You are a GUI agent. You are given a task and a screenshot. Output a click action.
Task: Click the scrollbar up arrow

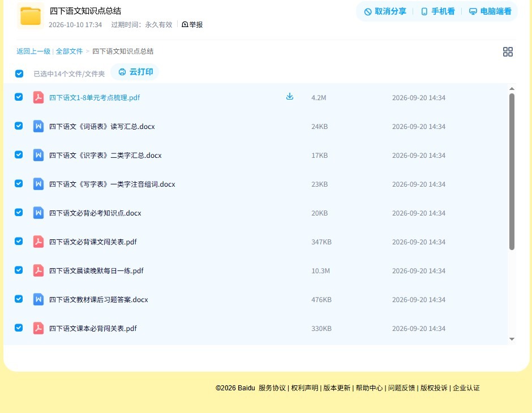pos(512,88)
